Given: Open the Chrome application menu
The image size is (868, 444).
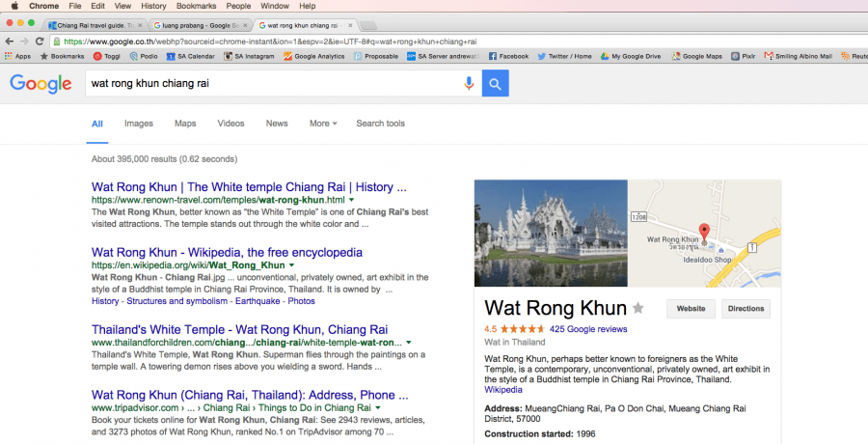Looking at the screenshot, I should (43, 6).
